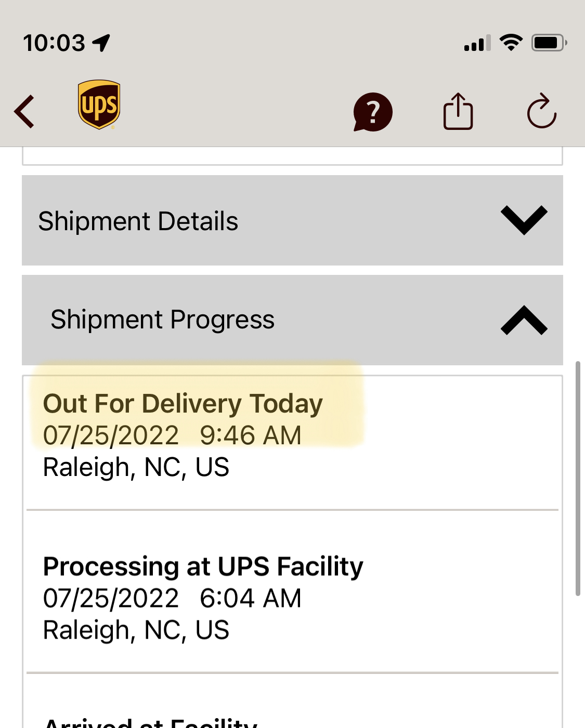Refresh the tracking page
Viewport: 585px width, 728px height.
[541, 111]
